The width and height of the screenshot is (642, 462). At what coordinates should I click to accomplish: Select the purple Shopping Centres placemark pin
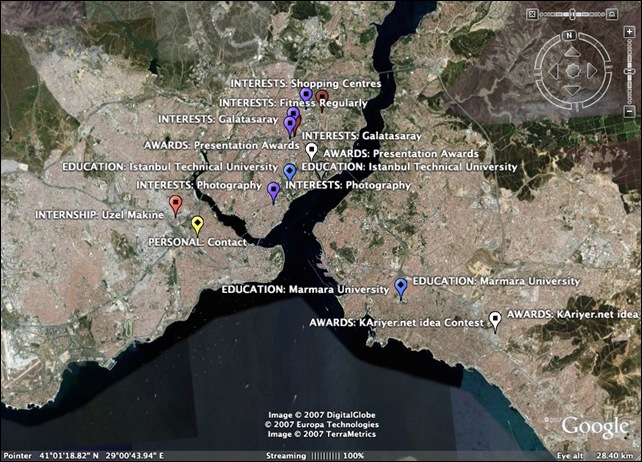point(306,95)
